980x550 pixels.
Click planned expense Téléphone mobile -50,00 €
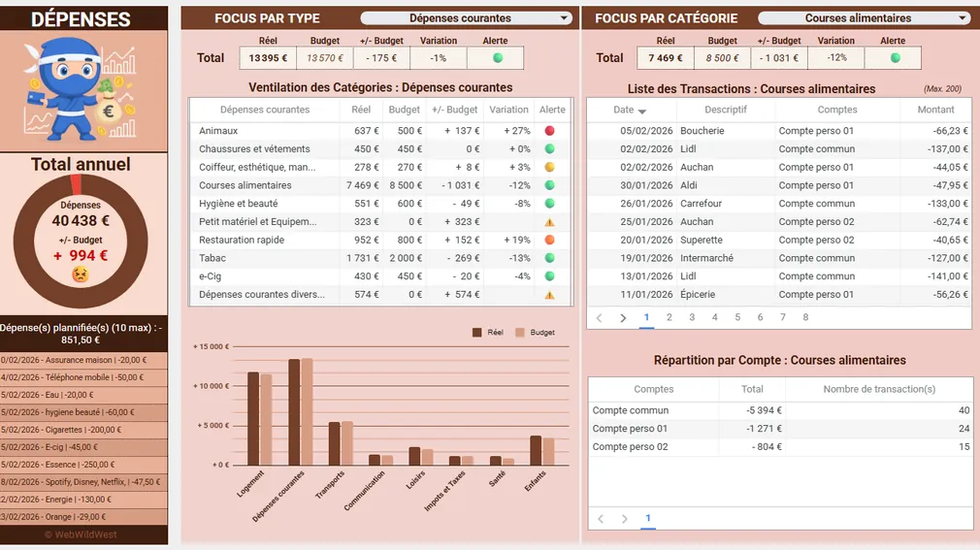83,377
